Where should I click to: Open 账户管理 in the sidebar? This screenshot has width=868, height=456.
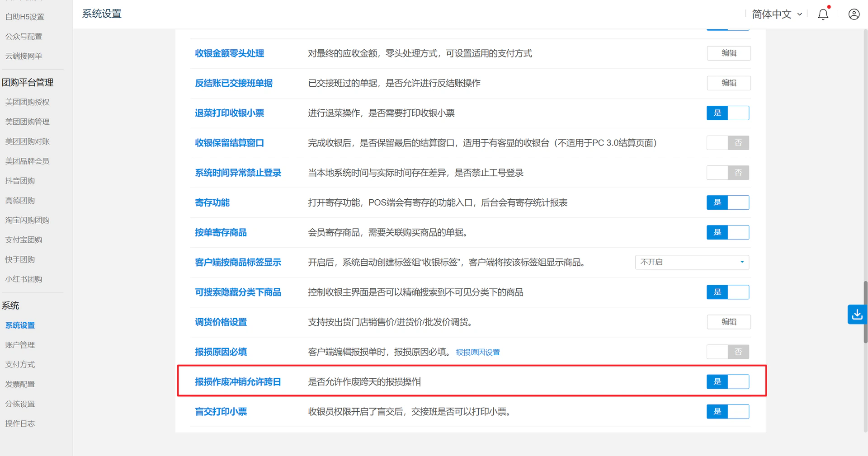click(x=20, y=345)
